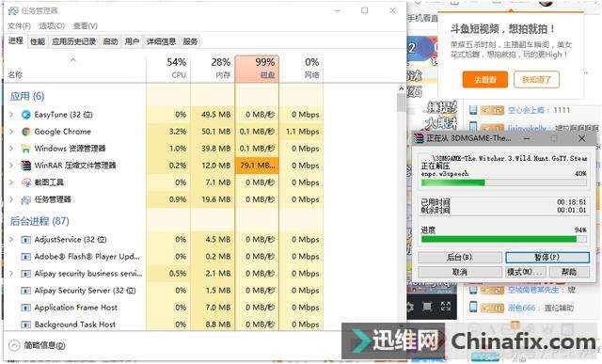This screenshot has height=364, width=602.
Task: Click the process list vertical scrollbar
Action: click(x=402, y=207)
